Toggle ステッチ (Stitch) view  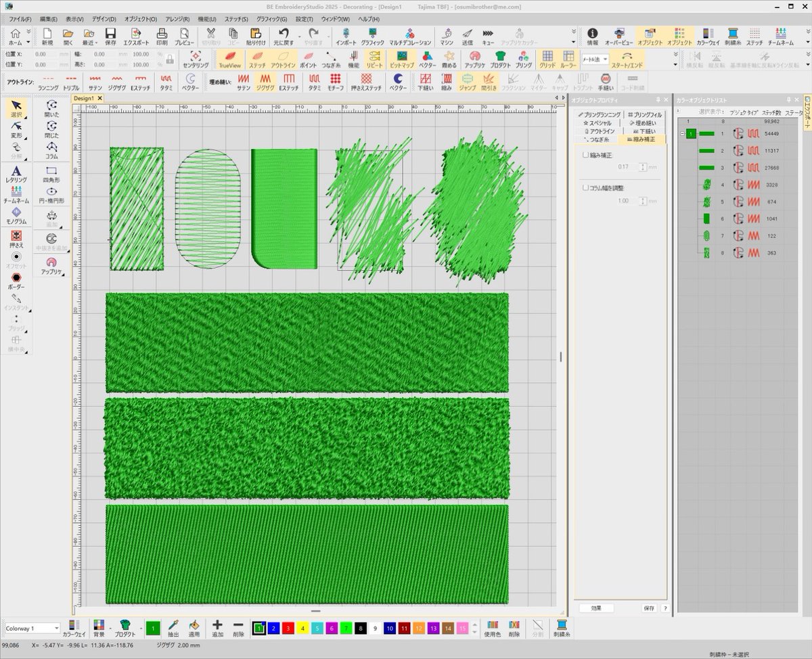pos(257,60)
